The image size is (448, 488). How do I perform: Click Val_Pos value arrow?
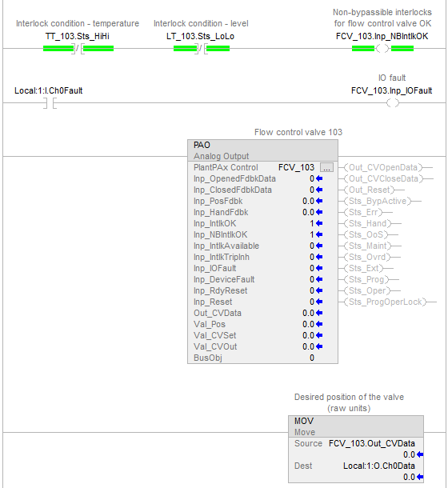pos(319,324)
